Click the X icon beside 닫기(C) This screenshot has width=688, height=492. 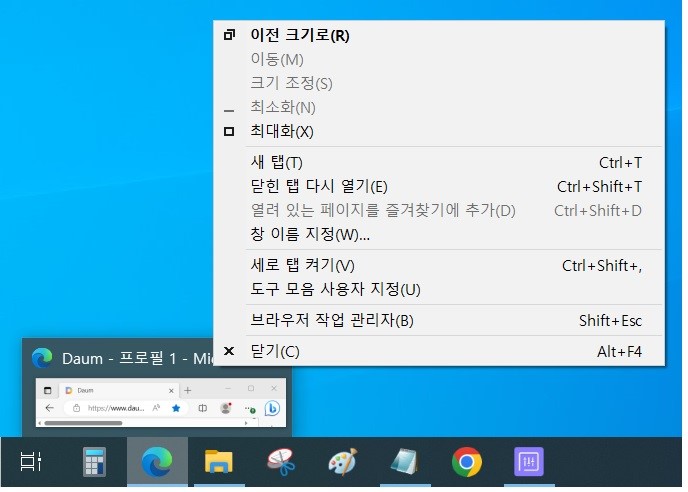(x=229, y=351)
